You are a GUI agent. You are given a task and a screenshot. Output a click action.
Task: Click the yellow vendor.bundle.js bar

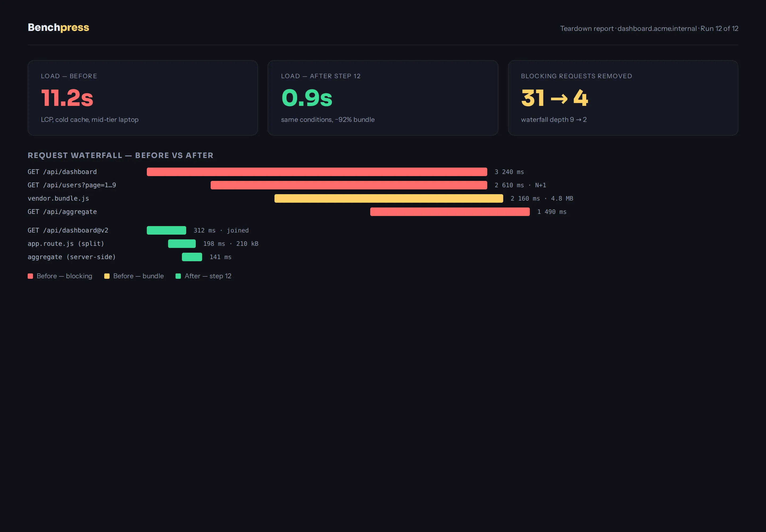pos(389,198)
